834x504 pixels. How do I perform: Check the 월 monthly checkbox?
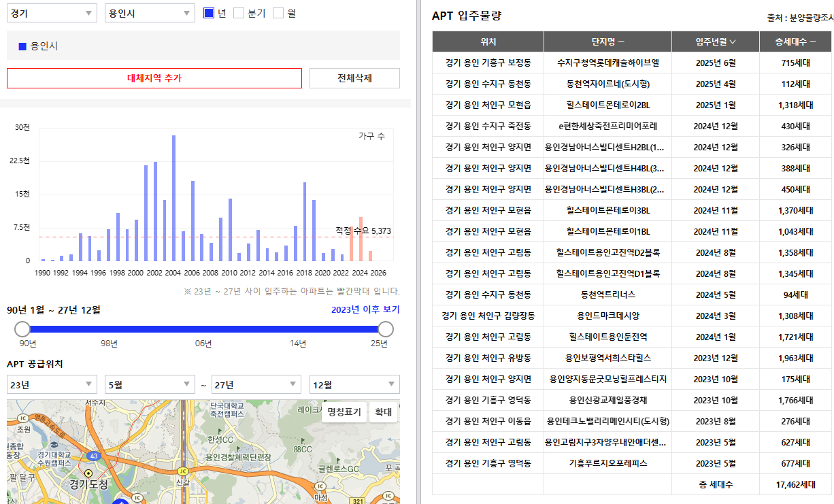click(x=278, y=13)
